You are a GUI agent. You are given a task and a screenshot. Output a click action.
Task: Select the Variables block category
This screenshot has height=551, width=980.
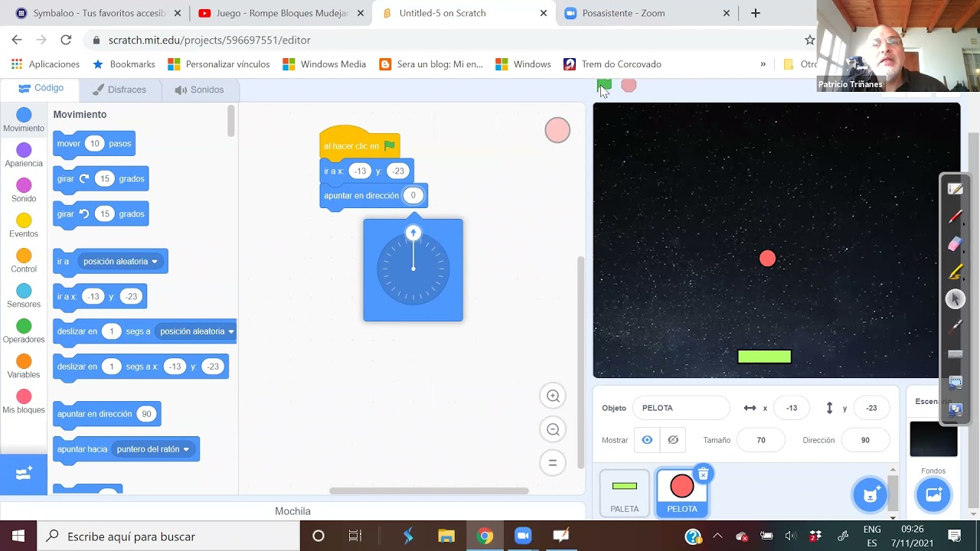point(24,367)
